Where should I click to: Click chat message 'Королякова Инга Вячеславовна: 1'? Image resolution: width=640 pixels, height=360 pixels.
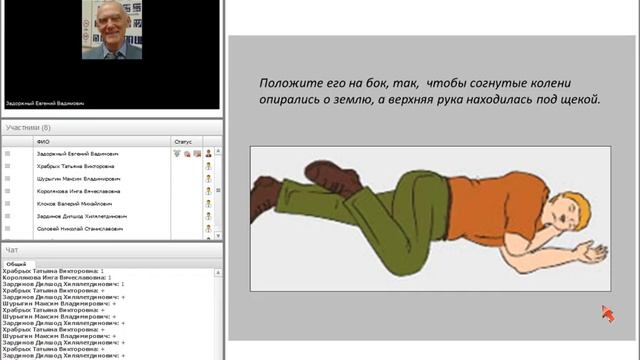[57, 278]
